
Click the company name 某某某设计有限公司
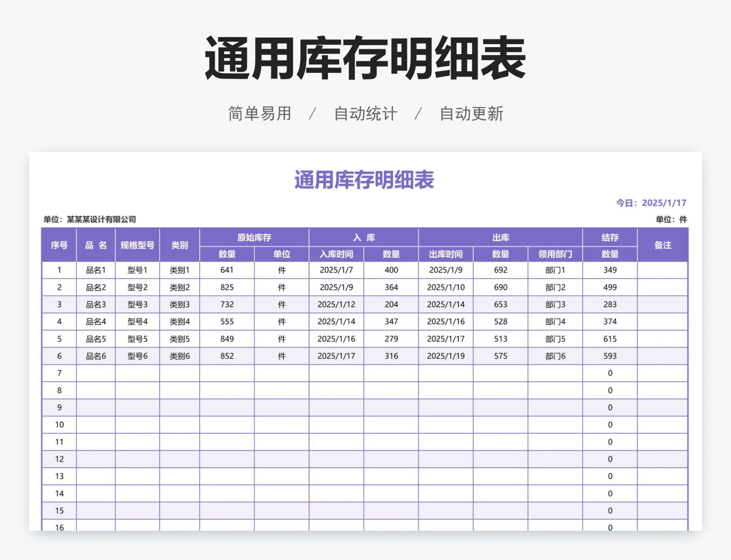pyautogui.click(x=102, y=219)
